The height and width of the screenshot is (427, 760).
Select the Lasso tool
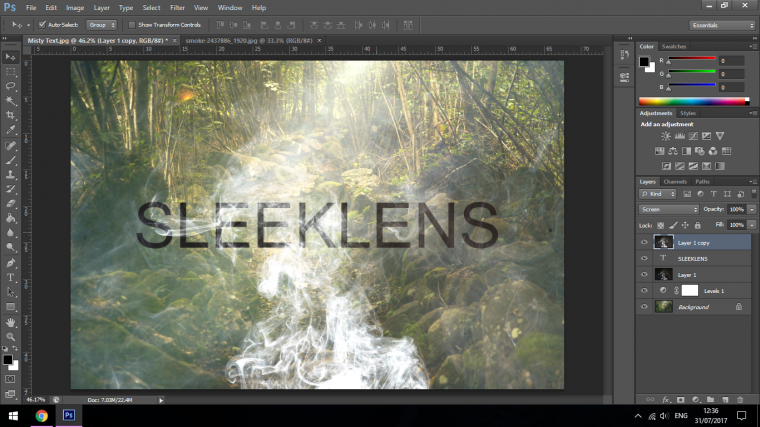coord(10,86)
